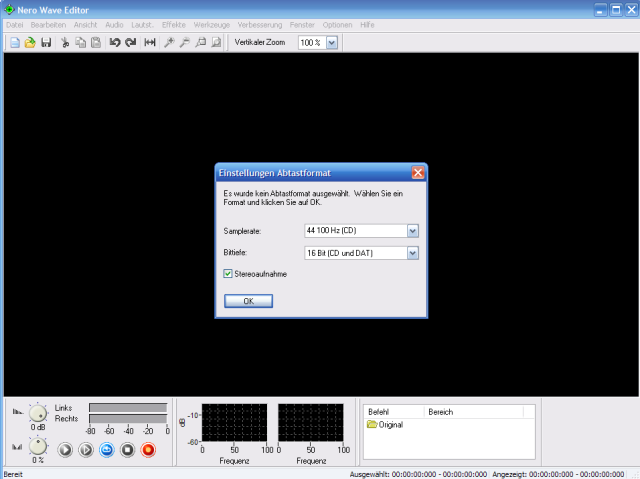Open the Datei menu
Screen dimensions: 640x479
click(15, 25)
